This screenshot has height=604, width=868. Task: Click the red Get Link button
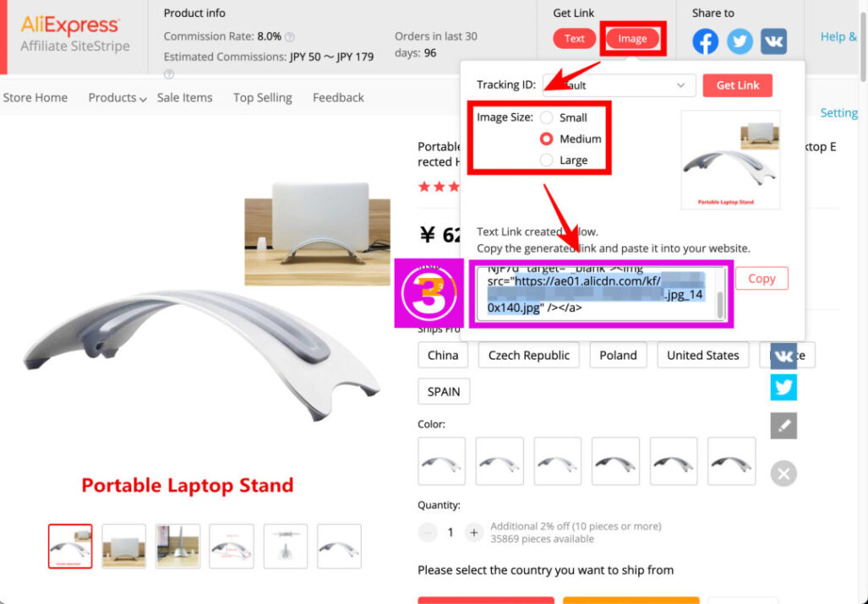(x=737, y=85)
